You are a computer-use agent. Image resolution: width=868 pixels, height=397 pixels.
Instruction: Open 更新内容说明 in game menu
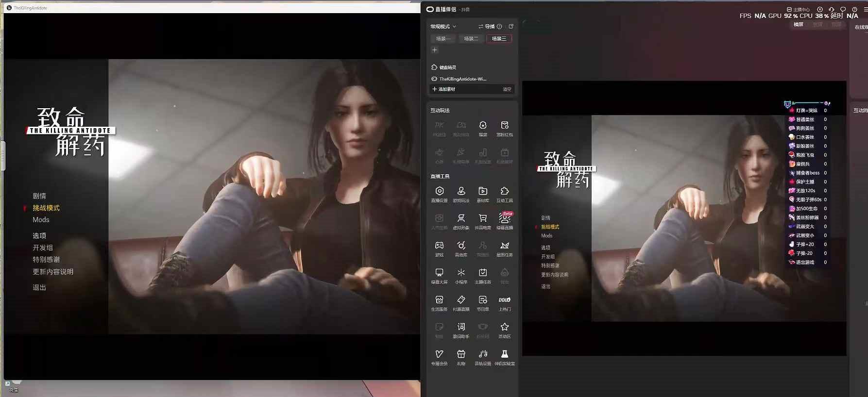pos(53,272)
